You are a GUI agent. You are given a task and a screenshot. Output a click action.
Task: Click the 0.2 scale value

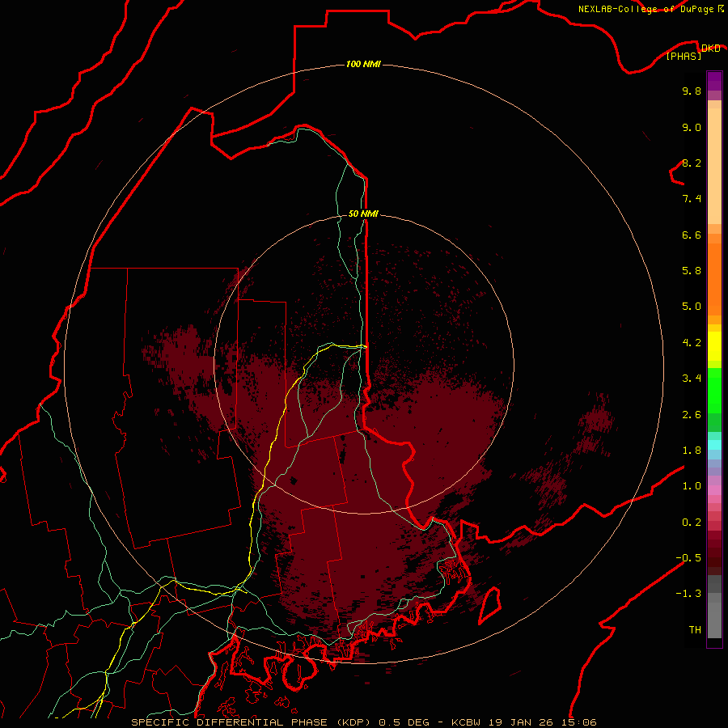[x=692, y=523]
